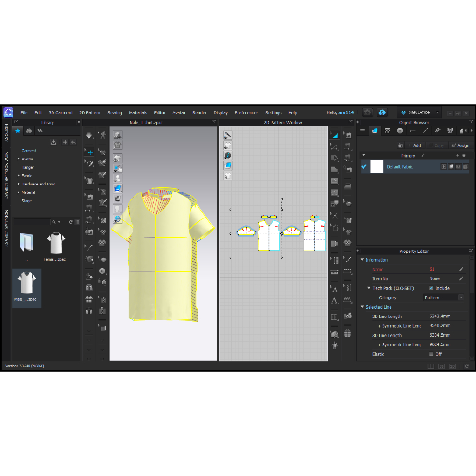Open the 3D Garment menu
Viewport: 476px width, 476px height.
tap(61, 112)
